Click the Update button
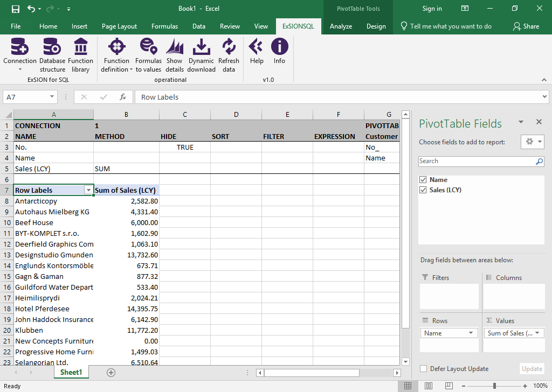Screen dimensions: 552x392 tap(532, 368)
